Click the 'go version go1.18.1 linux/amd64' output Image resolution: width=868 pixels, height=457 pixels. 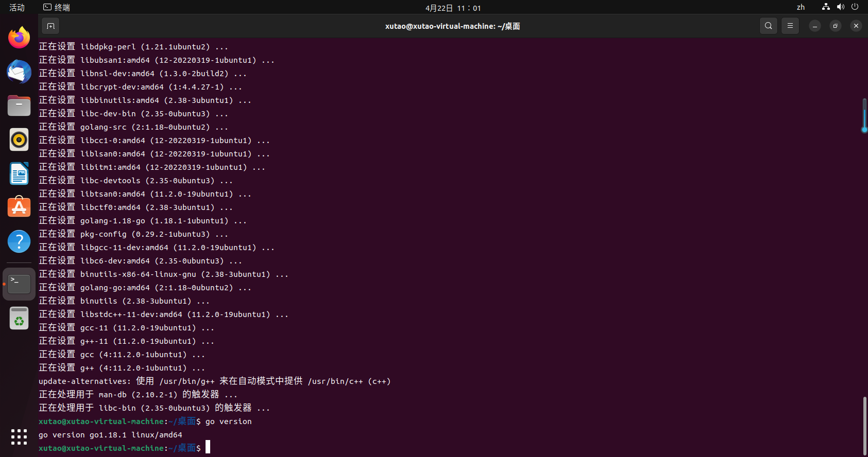pyautogui.click(x=110, y=434)
